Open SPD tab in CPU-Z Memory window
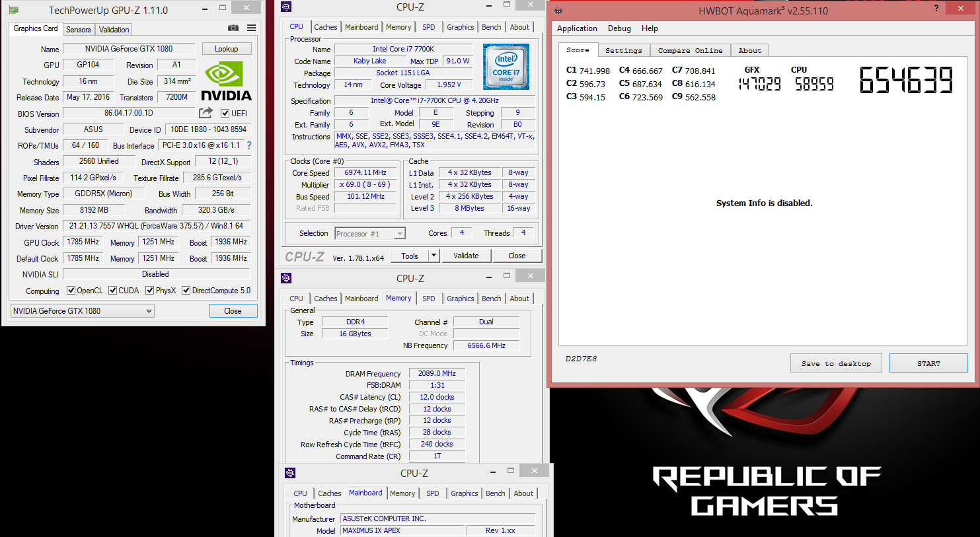This screenshot has width=980, height=537. click(429, 299)
